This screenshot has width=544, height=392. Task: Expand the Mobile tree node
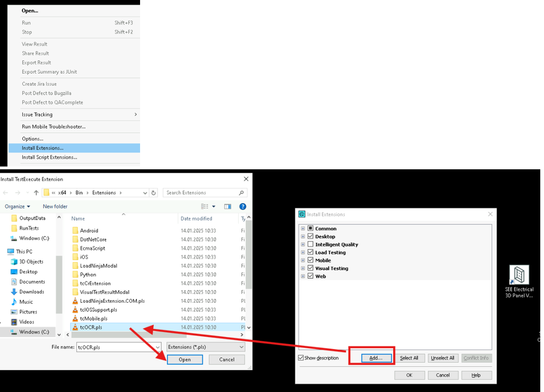pyautogui.click(x=303, y=260)
